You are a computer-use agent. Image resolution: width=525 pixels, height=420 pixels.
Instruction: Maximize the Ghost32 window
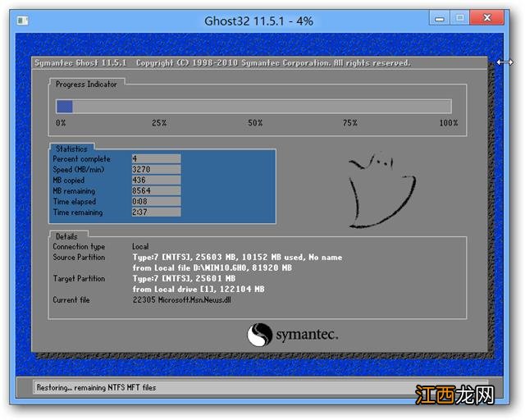pyautogui.click(x=459, y=18)
